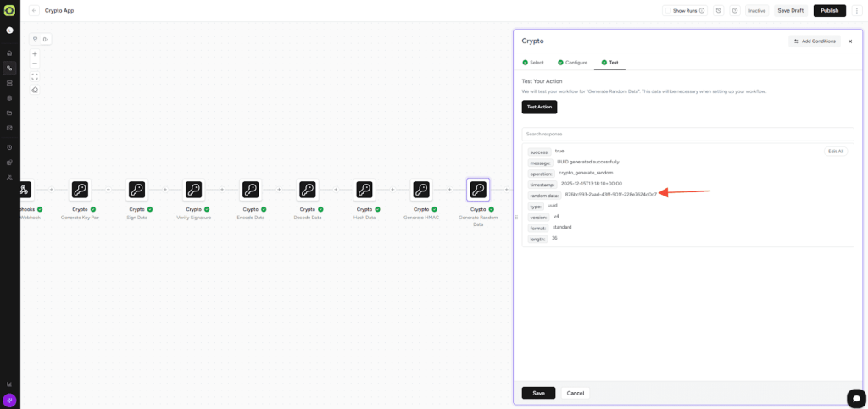Open the three-dot more options menu
This screenshot has width=868, height=409.
[x=857, y=11]
